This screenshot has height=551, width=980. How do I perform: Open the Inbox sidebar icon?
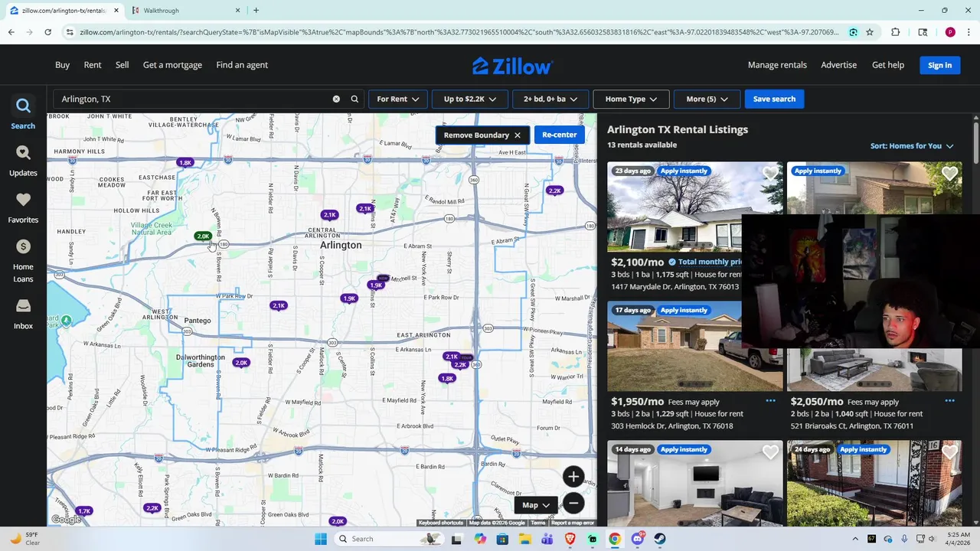pos(23,314)
